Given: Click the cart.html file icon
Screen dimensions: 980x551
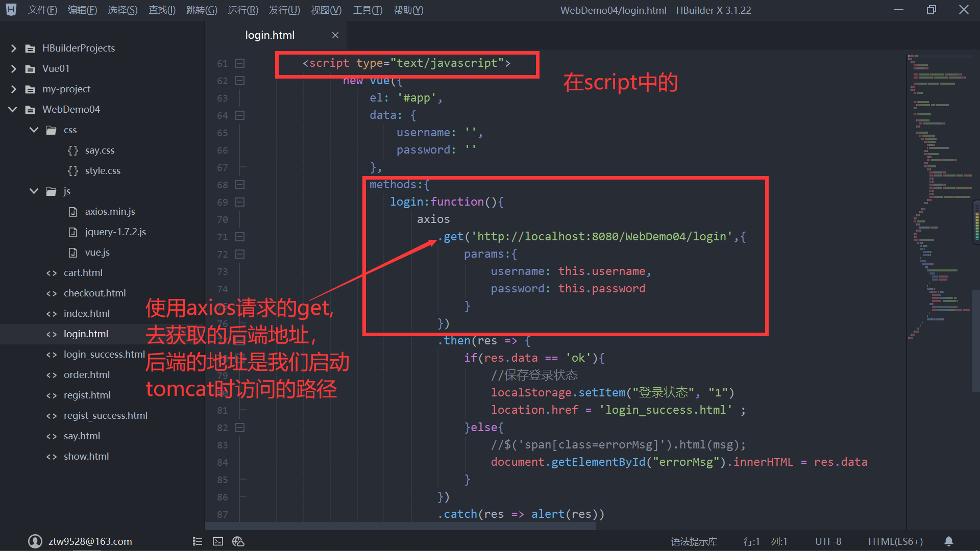Looking at the screenshot, I should [x=52, y=273].
